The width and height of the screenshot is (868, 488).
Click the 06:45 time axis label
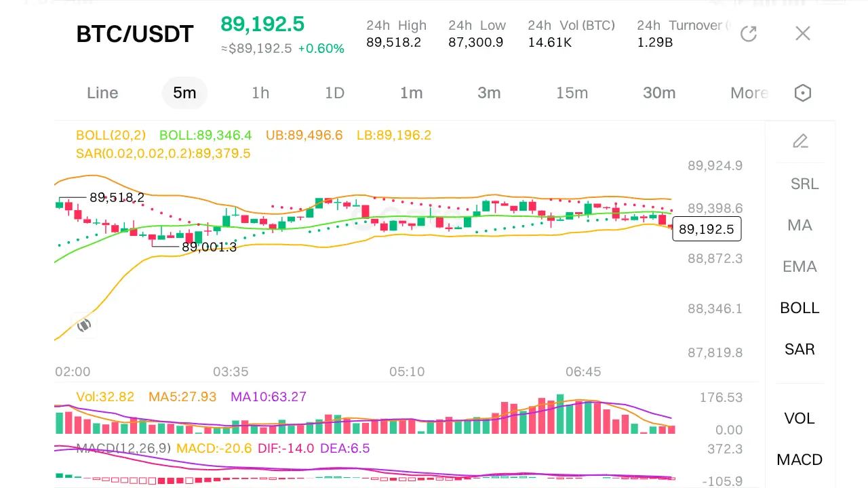coord(583,371)
